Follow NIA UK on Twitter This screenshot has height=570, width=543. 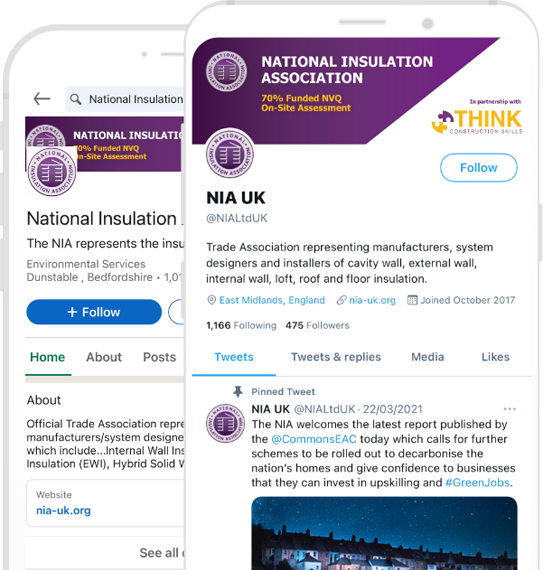coord(479,168)
